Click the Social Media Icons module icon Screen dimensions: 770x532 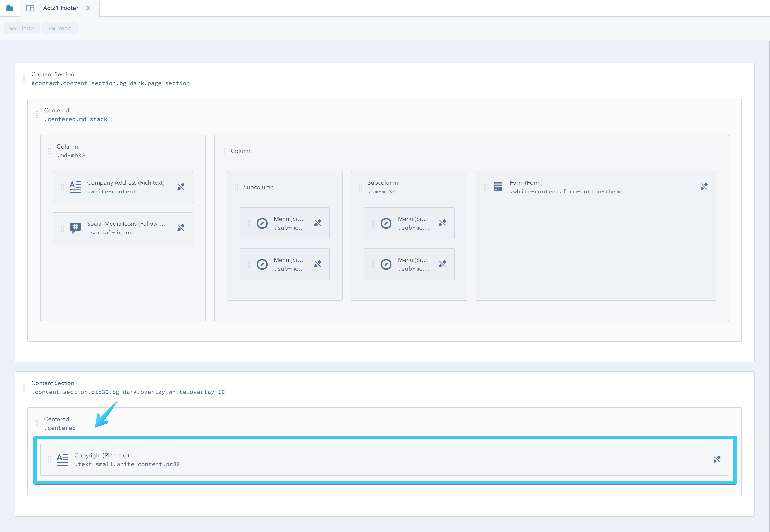pyautogui.click(x=75, y=228)
